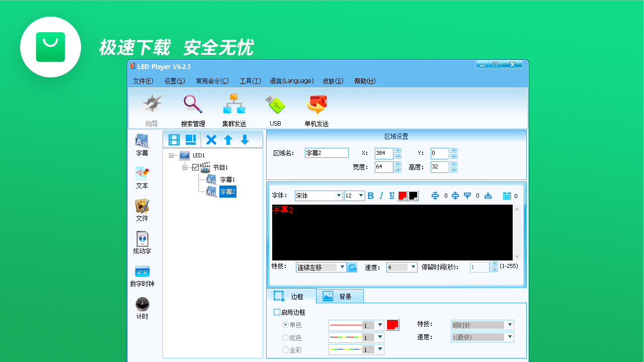
Task: Click the 区域名 name input field
Action: point(327,153)
